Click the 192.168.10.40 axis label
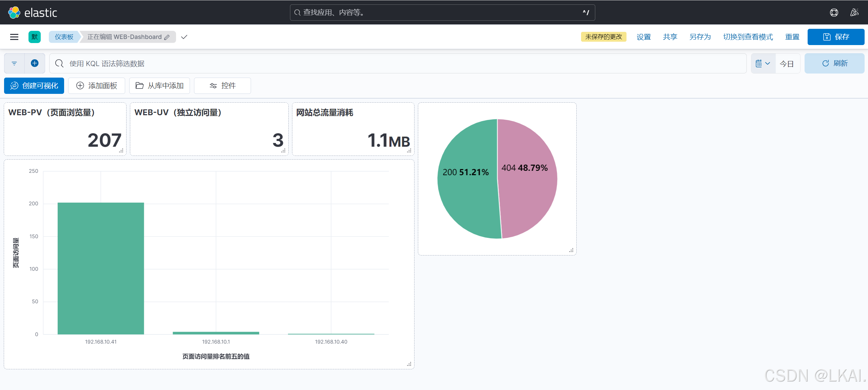The height and width of the screenshot is (390, 868). [x=331, y=342]
